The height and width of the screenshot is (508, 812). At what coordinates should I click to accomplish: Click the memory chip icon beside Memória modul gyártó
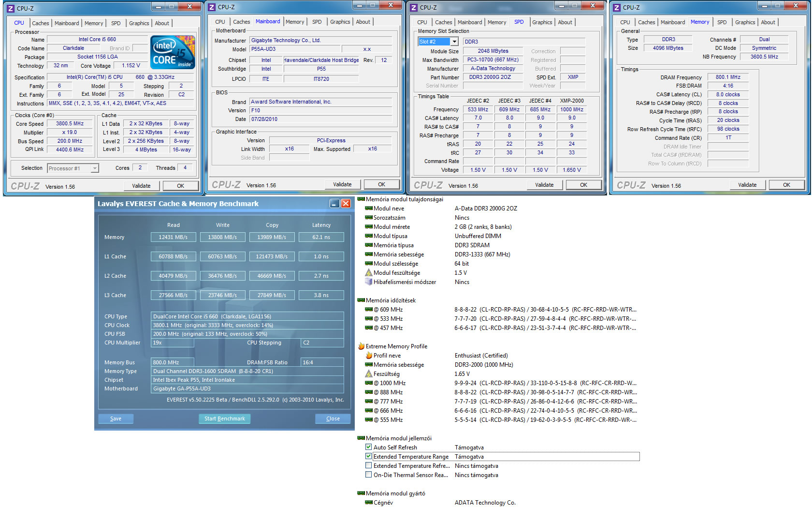click(361, 493)
